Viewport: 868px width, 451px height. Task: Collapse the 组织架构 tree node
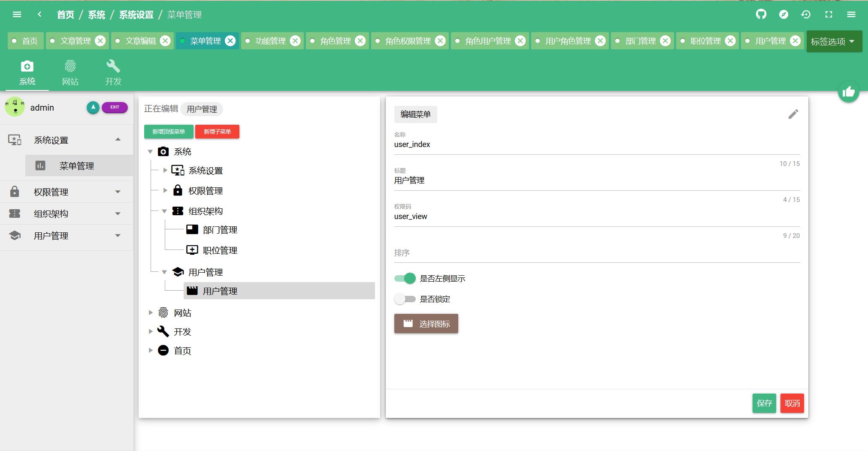[164, 211]
